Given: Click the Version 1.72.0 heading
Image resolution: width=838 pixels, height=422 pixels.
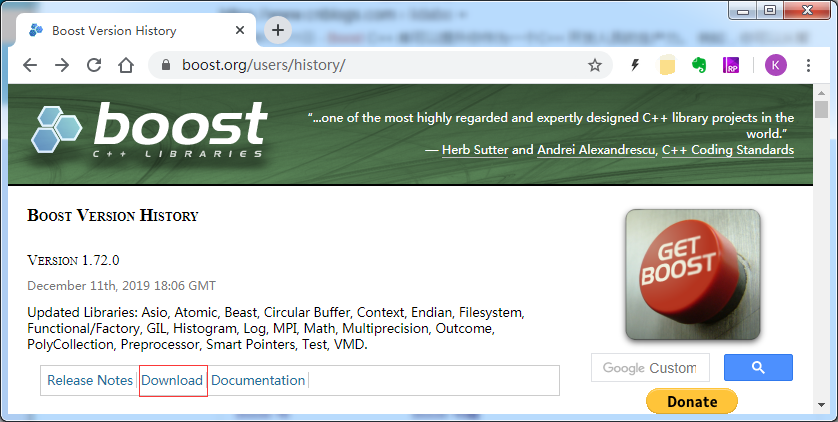Looking at the screenshot, I should coord(73,261).
